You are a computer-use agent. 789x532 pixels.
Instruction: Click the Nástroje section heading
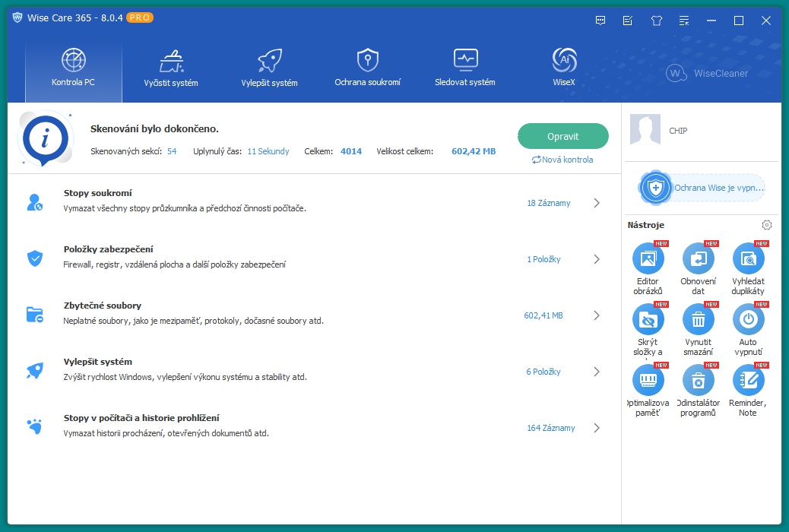point(645,225)
